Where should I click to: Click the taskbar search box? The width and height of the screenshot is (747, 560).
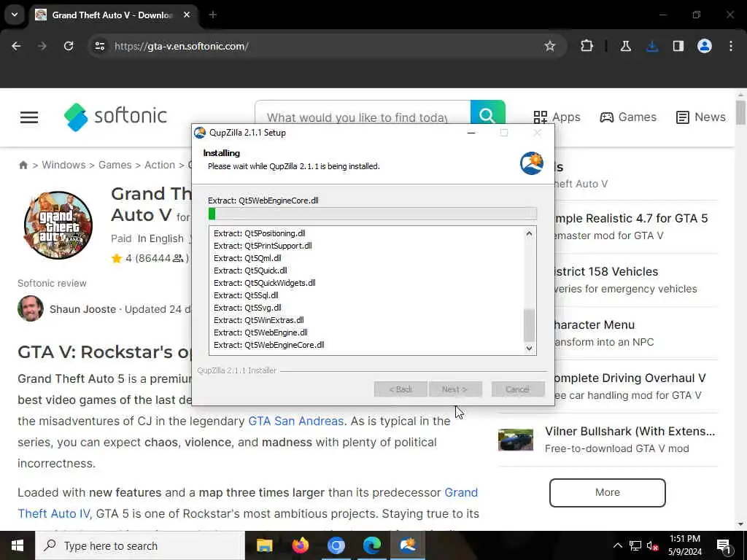[x=140, y=545]
